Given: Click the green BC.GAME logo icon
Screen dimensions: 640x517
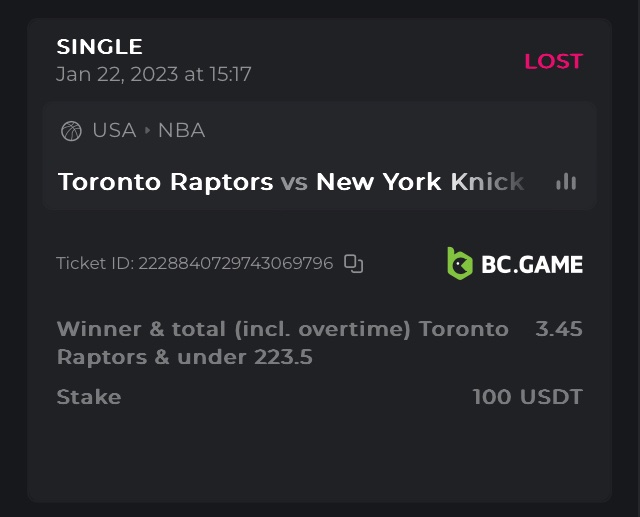Looking at the screenshot, I should click(x=460, y=263).
